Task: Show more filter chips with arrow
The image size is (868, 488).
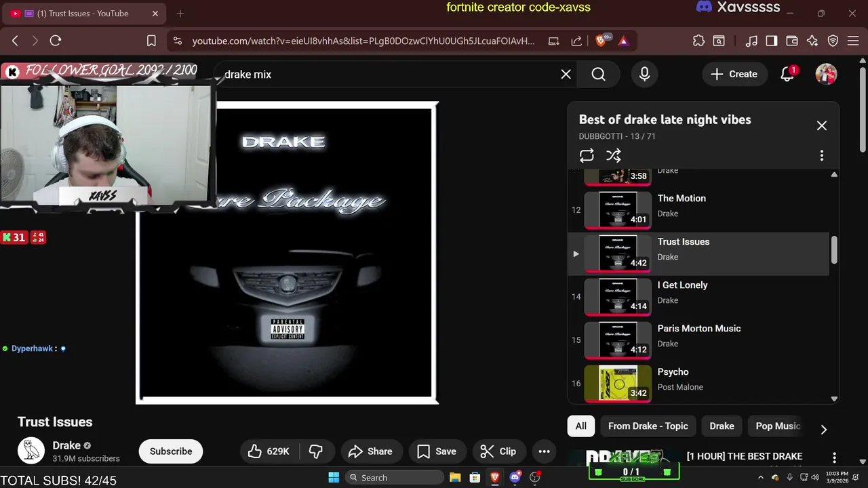Action: [x=823, y=429]
